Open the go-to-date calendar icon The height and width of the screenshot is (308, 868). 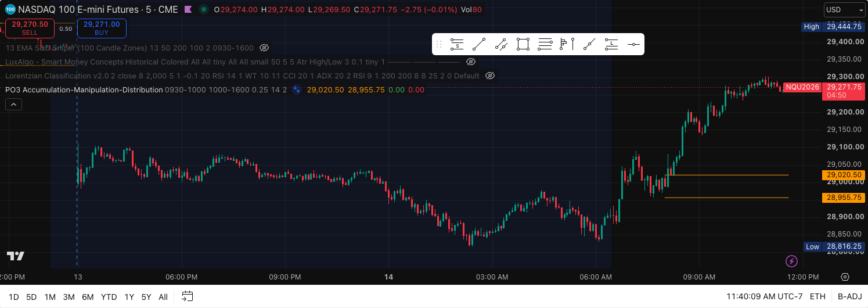(187, 296)
